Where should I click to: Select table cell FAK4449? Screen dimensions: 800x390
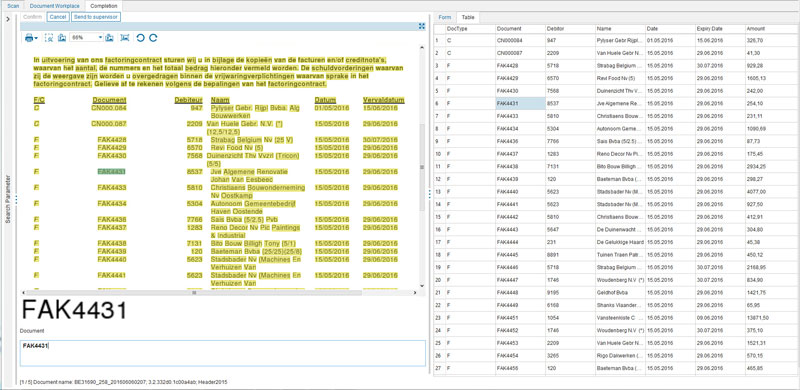coord(520,305)
